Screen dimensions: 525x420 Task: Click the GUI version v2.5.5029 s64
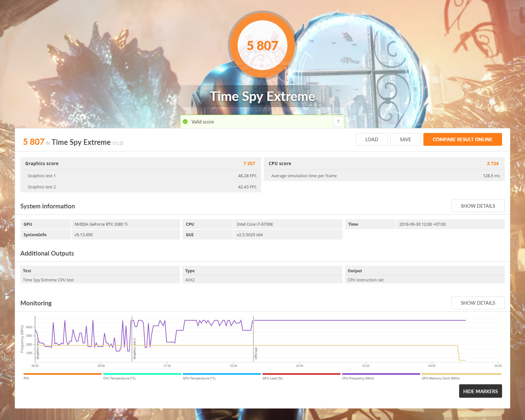pyautogui.click(x=250, y=235)
